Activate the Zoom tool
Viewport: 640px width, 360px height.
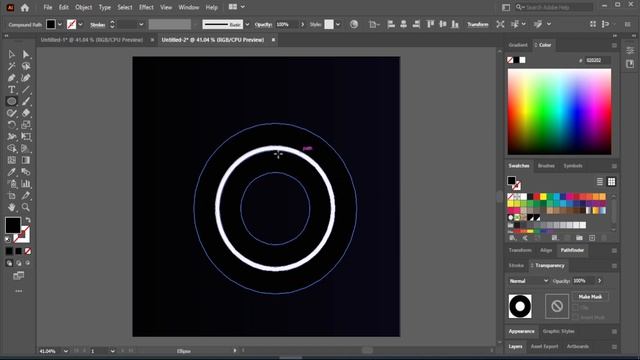pyautogui.click(x=26, y=207)
